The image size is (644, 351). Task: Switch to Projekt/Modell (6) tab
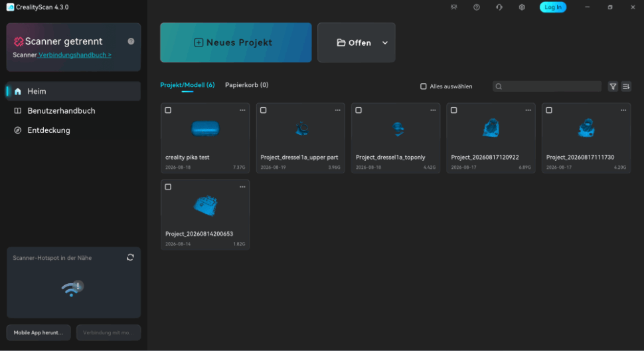click(x=187, y=85)
